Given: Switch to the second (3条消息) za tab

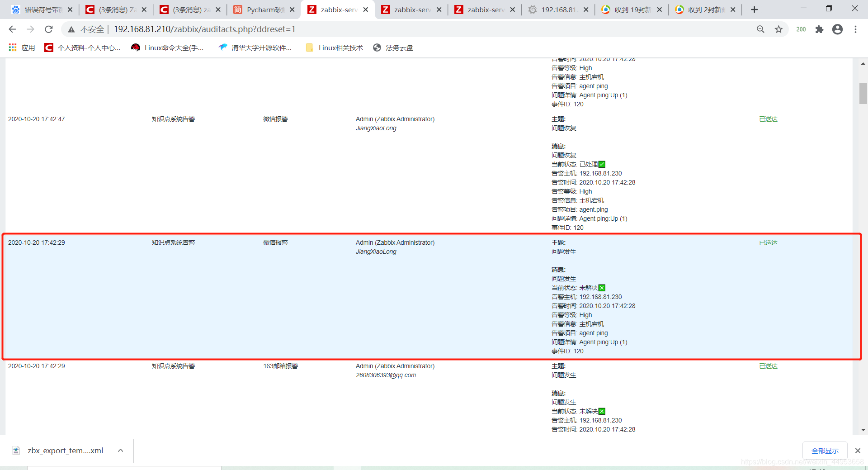Looking at the screenshot, I should point(190,9).
